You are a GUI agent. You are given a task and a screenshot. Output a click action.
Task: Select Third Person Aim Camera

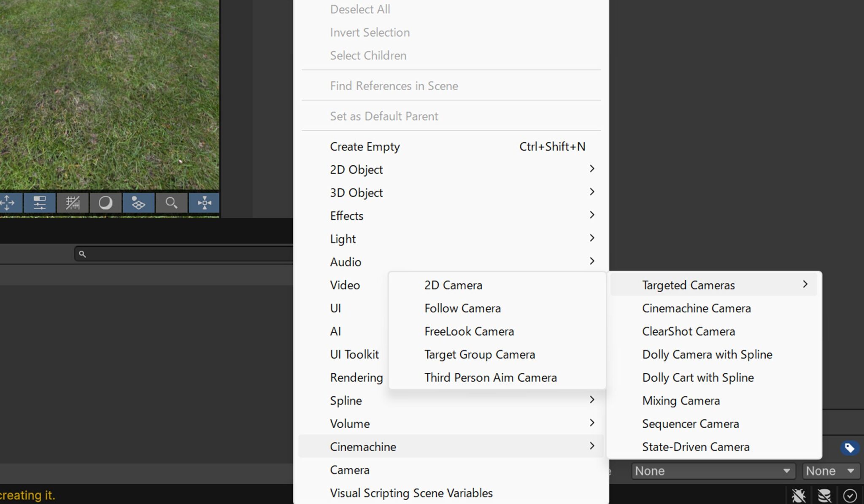(490, 377)
